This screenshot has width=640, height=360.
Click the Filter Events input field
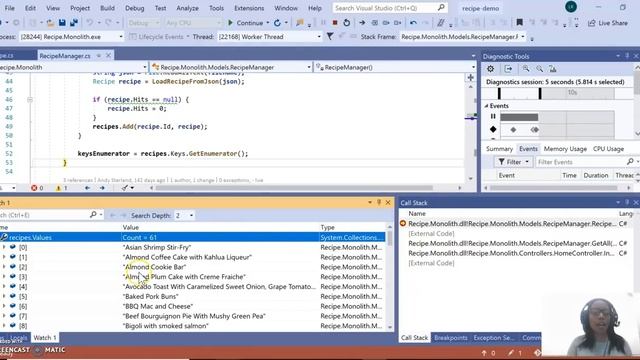pos(581,162)
